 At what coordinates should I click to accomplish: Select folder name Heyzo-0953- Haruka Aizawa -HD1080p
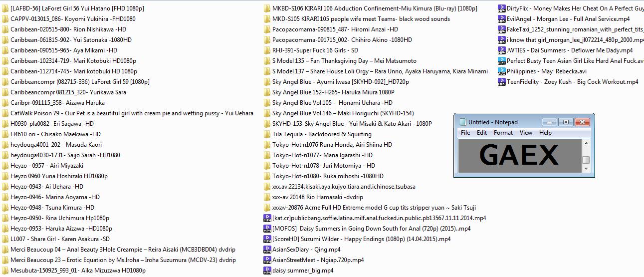click(x=61, y=229)
